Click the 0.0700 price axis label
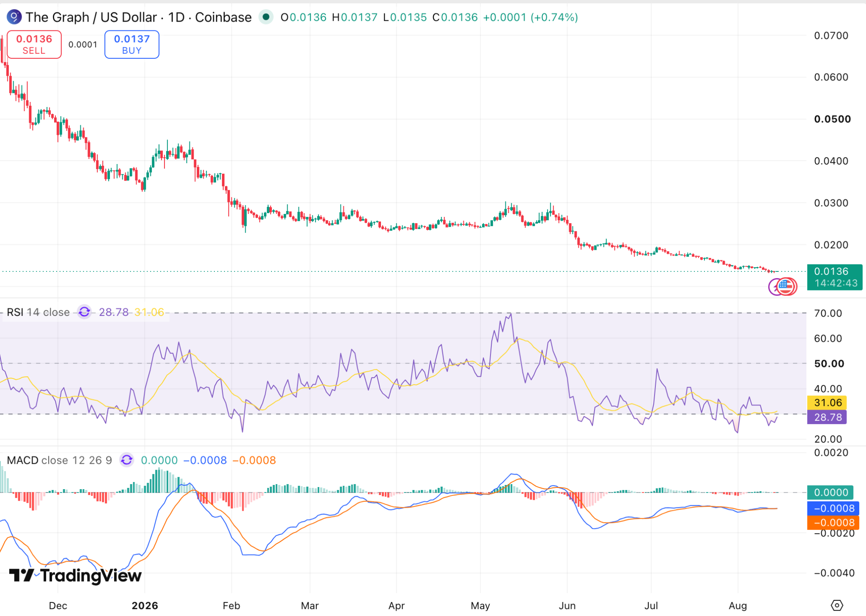866x616 pixels. click(831, 36)
